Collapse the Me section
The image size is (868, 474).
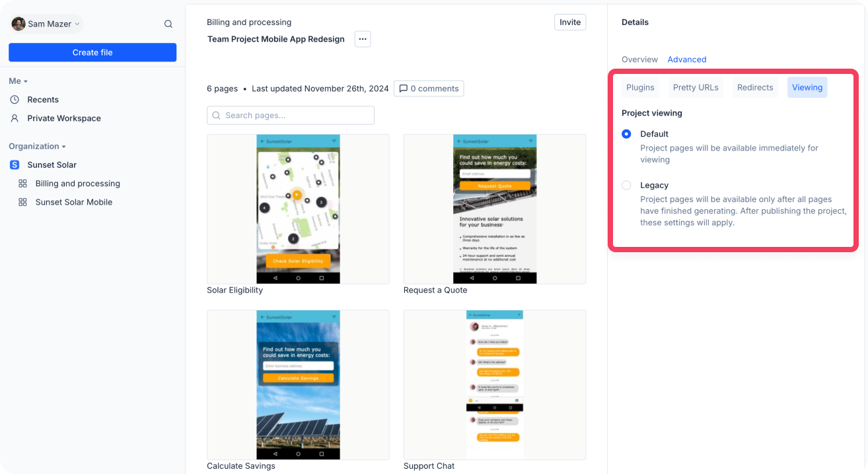18,81
